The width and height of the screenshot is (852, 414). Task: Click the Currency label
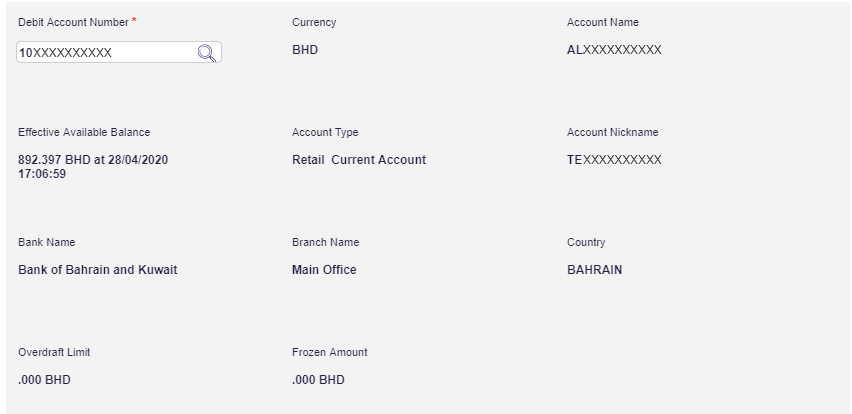tap(314, 22)
